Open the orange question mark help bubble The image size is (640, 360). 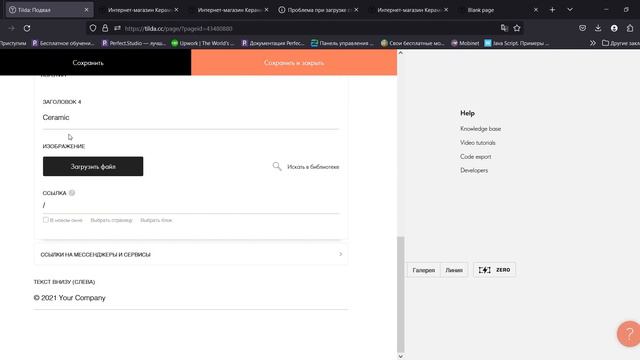[629, 334]
